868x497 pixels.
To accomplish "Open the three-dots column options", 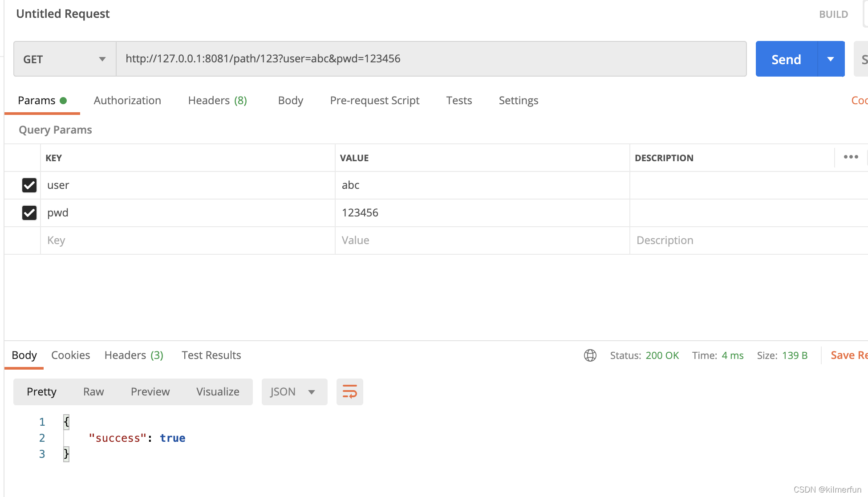I will 851,157.
